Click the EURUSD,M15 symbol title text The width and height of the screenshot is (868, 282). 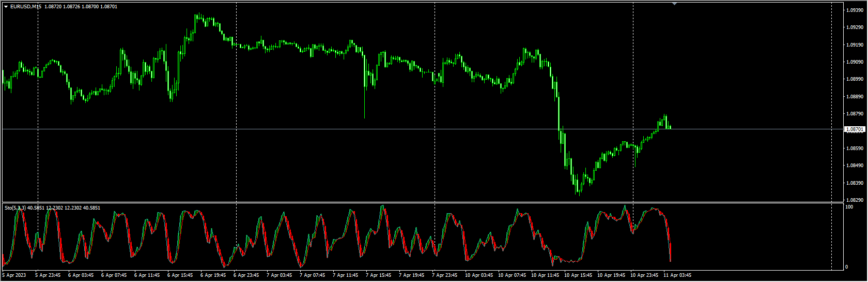coord(26,7)
